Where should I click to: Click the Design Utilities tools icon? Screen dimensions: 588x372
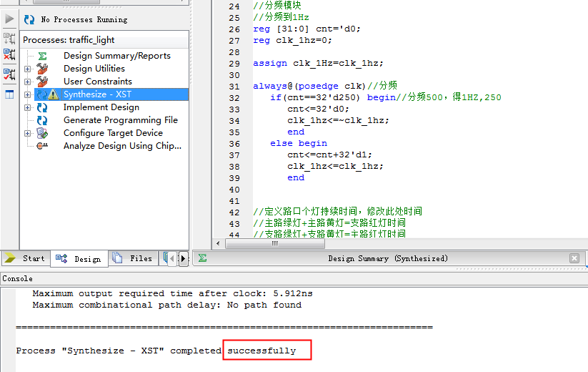click(x=42, y=69)
